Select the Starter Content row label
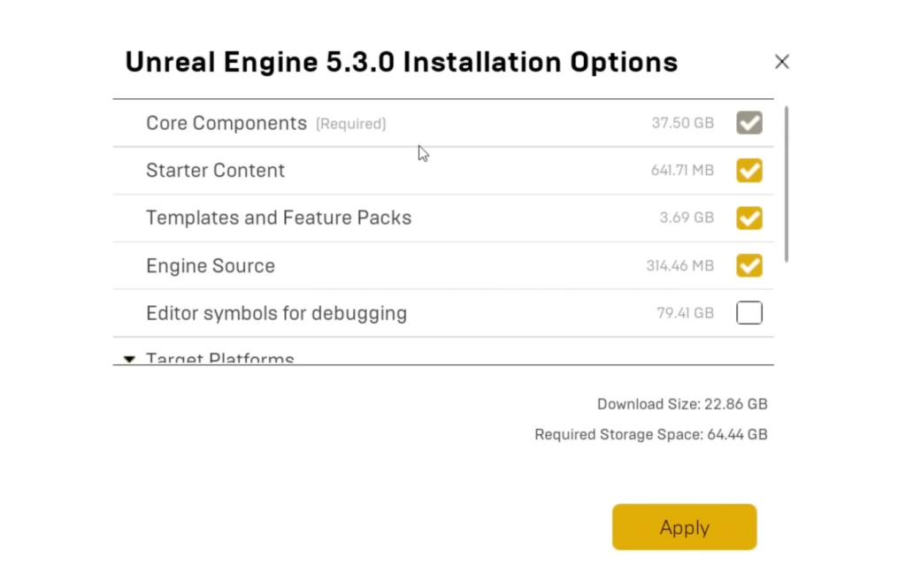The height and width of the screenshot is (588, 906). 215,171
